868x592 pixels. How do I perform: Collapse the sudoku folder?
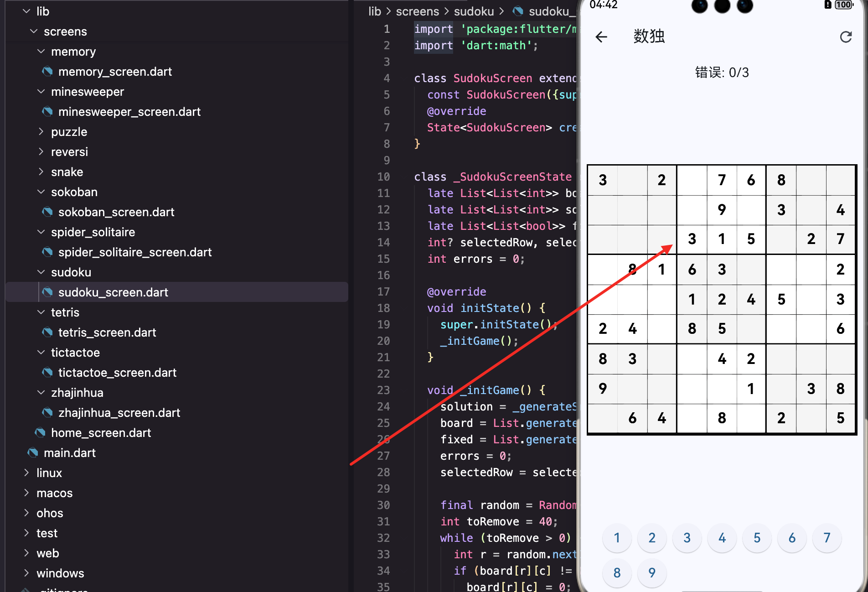tap(41, 272)
